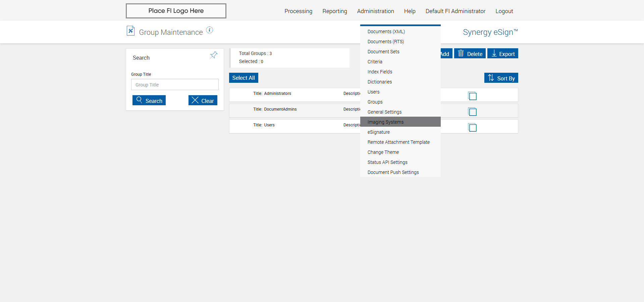
Task: Open the Administration dropdown menu
Action: (375, 11)
